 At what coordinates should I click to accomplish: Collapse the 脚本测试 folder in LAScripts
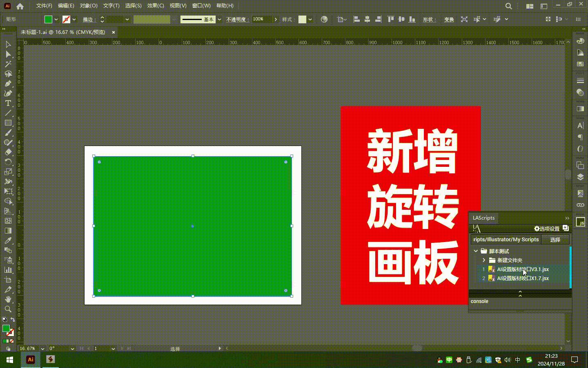pyautogui.click(x=476, y=251)
